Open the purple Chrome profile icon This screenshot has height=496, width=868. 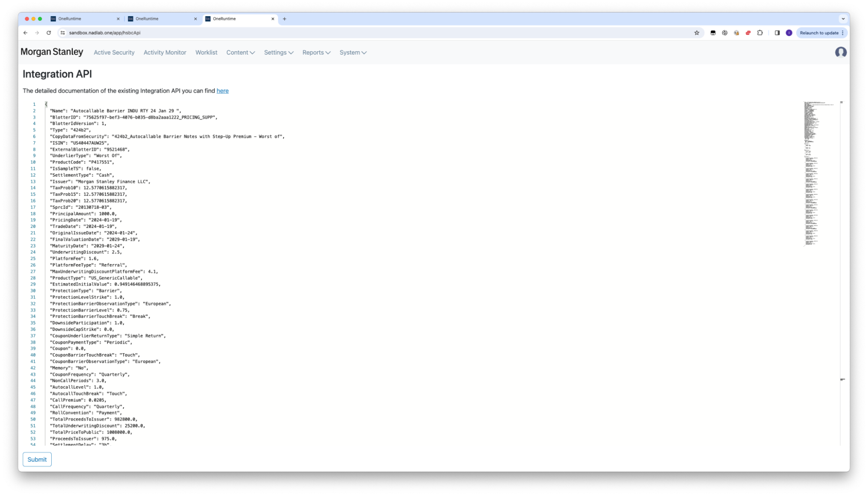pyautogui.click(x=789, y=33)
